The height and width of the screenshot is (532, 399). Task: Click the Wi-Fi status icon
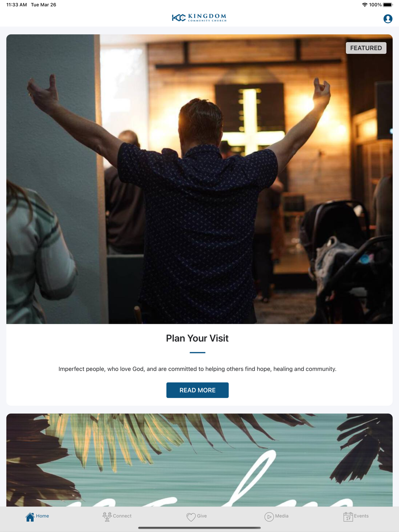pyautogui.click(x=364, y=5)
